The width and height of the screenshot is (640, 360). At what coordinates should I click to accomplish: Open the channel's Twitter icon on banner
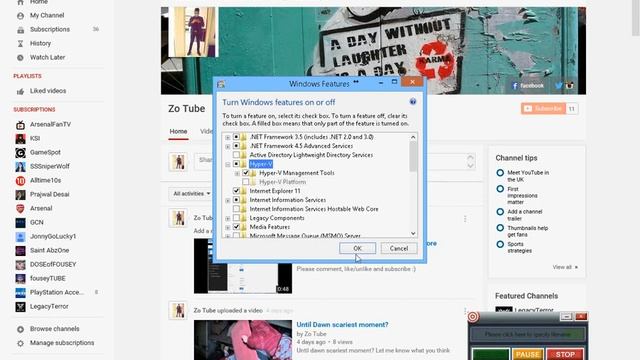tap(558, 86)
